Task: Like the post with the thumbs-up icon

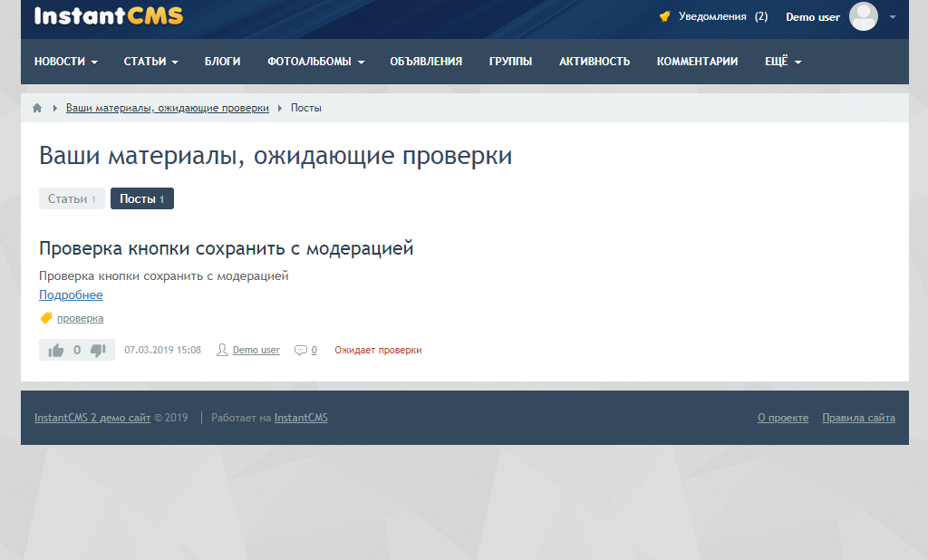Action: pyautogui.click(x=55, y=349)
